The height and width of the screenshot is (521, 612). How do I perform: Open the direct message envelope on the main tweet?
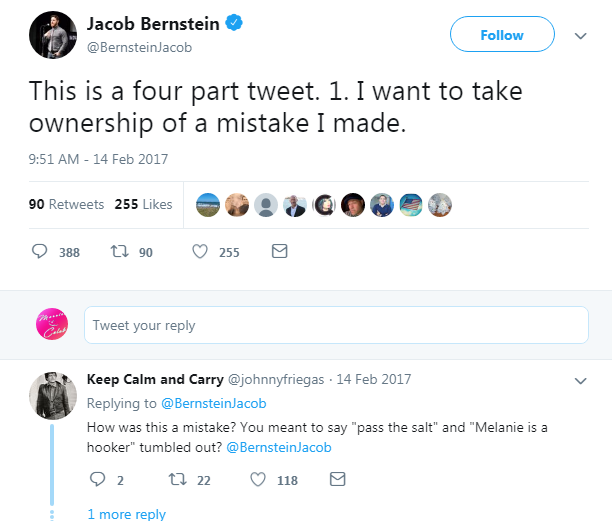(279, 252)
